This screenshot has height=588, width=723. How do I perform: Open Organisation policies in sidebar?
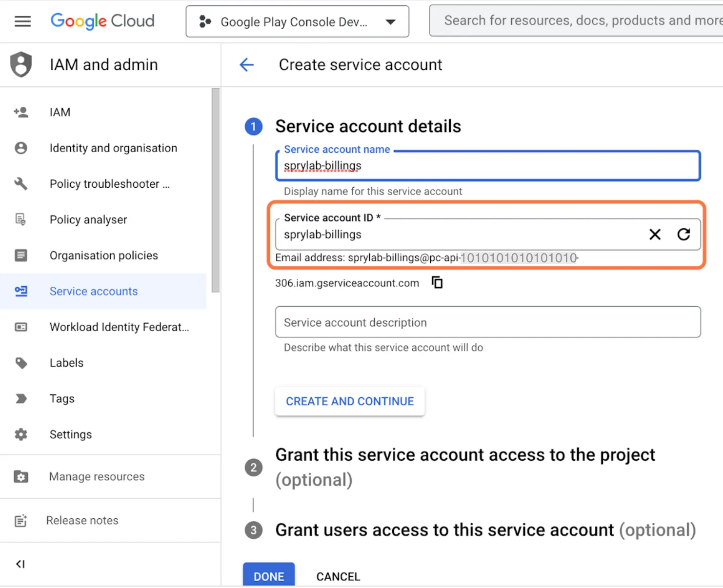tap(103, 255)
